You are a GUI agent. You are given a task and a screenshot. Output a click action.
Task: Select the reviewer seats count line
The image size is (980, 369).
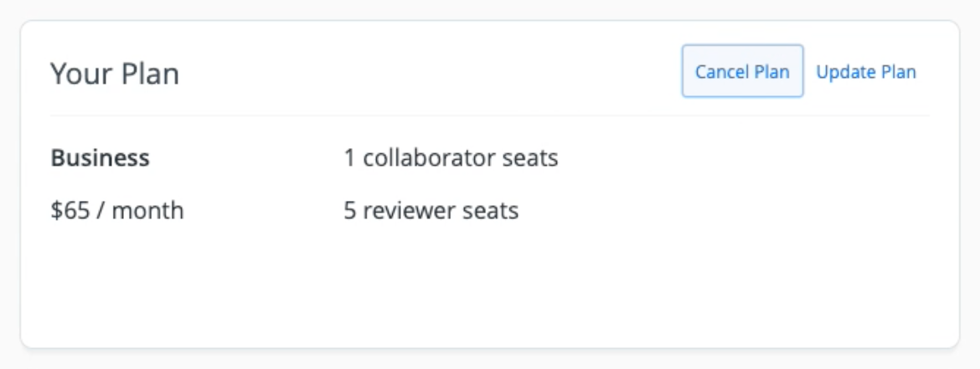click(x=431, y=210)
